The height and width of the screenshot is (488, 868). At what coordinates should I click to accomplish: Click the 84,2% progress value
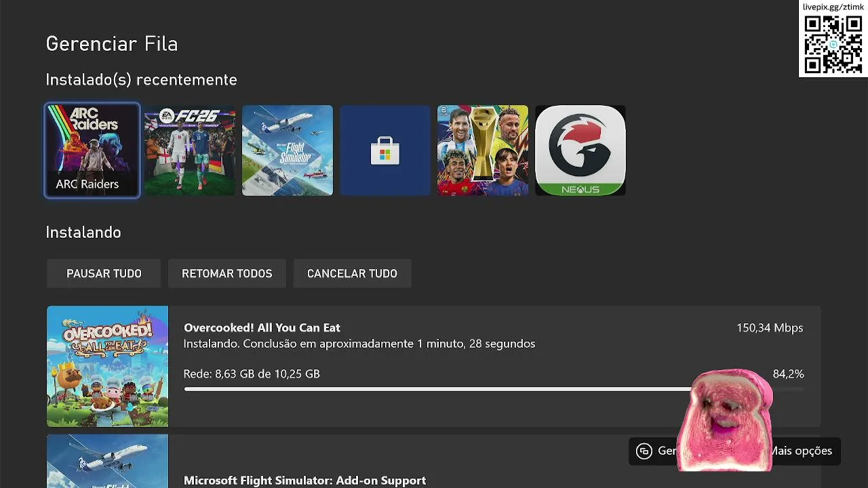(788, 374)
